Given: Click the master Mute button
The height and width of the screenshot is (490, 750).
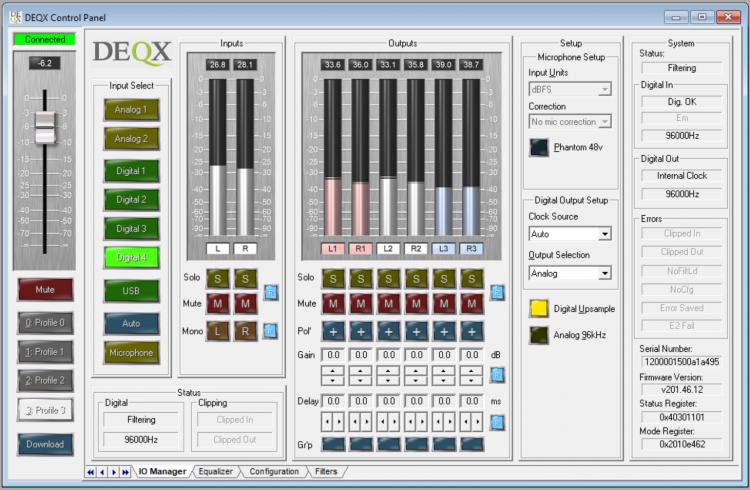Looking at the screenshot, I should 45,290.
